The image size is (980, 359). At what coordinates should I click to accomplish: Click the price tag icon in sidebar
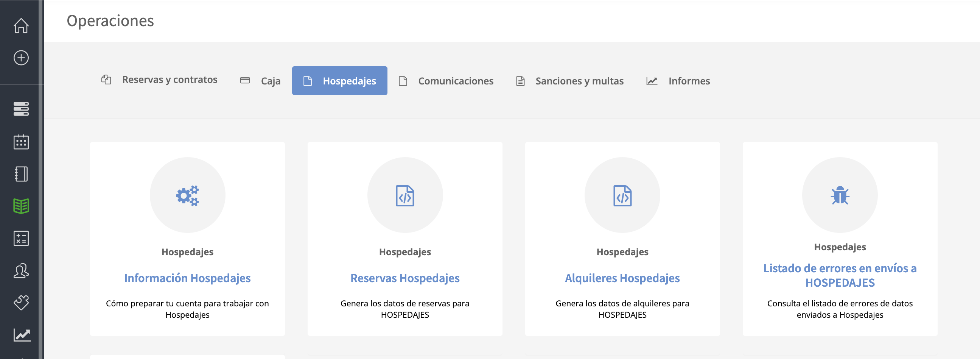(21, 303)
